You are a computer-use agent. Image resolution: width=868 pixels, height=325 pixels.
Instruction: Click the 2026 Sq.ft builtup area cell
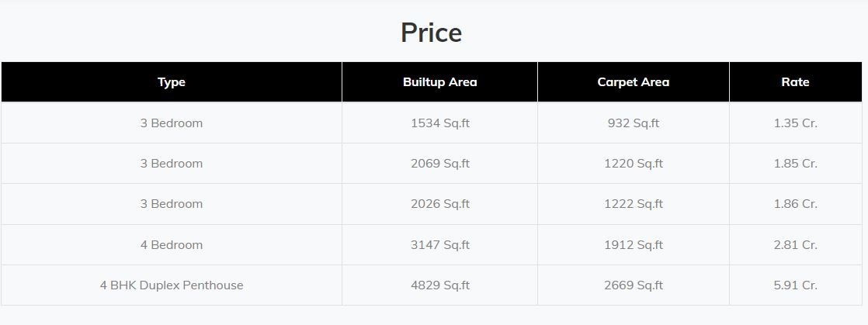440,204
